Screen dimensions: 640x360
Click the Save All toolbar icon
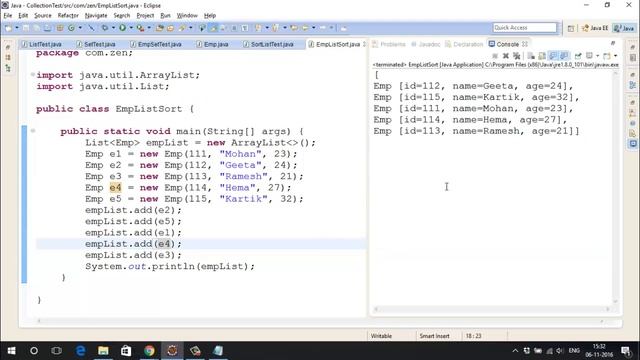click(36, 28)
